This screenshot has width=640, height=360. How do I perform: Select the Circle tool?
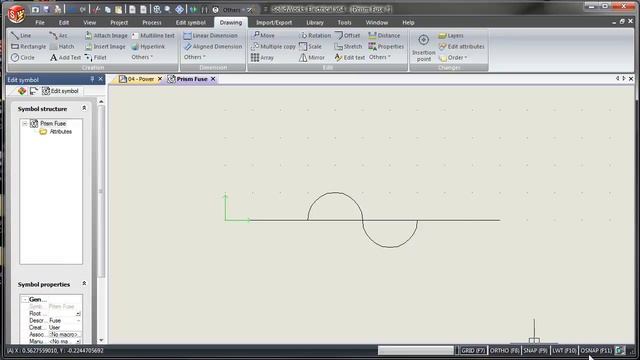click(23, 58)
